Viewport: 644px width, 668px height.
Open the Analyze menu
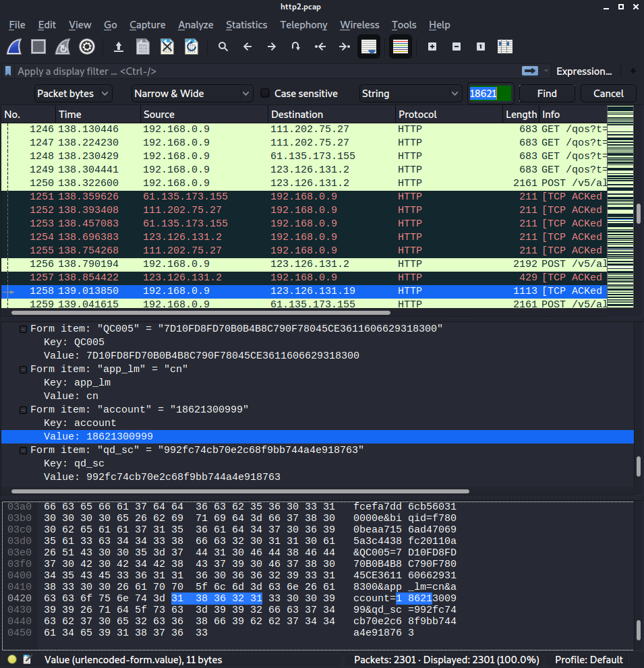pyautogui.click(x=196, y=25)
